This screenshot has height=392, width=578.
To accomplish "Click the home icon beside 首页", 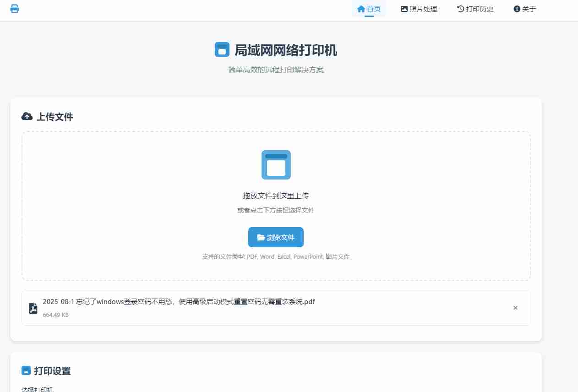I will coord(361,8).
